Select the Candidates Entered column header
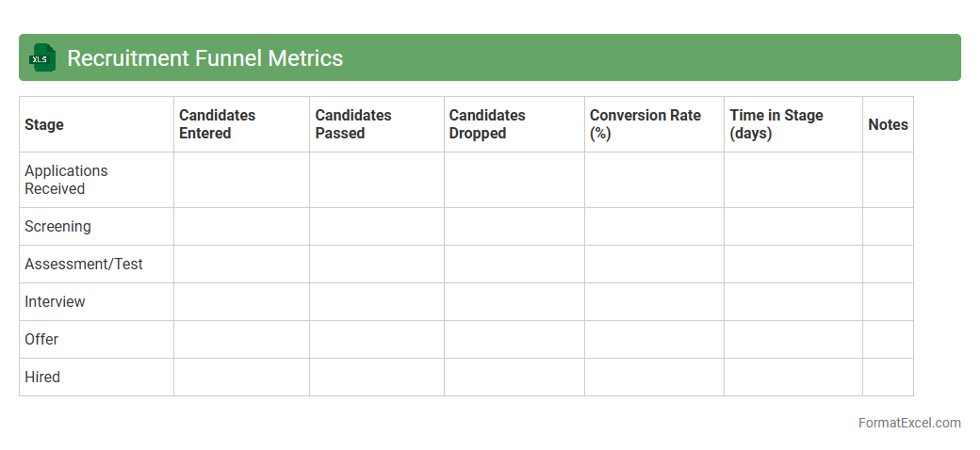This screenshot has width=980, height=450. click(x=218, y=124)
